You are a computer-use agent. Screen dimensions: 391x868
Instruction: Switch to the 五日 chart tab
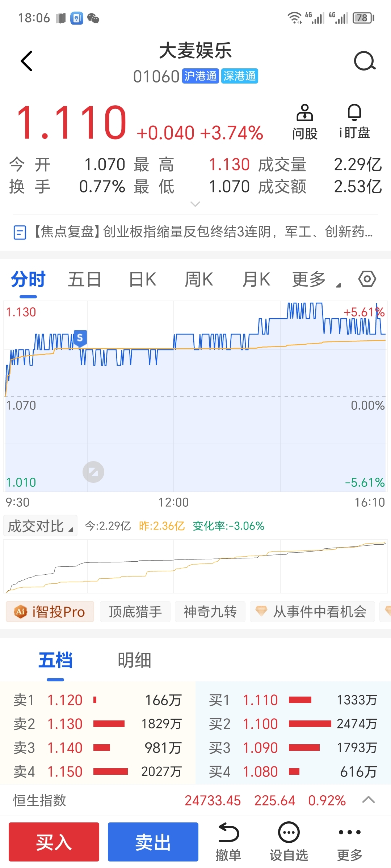coord(84,280)
